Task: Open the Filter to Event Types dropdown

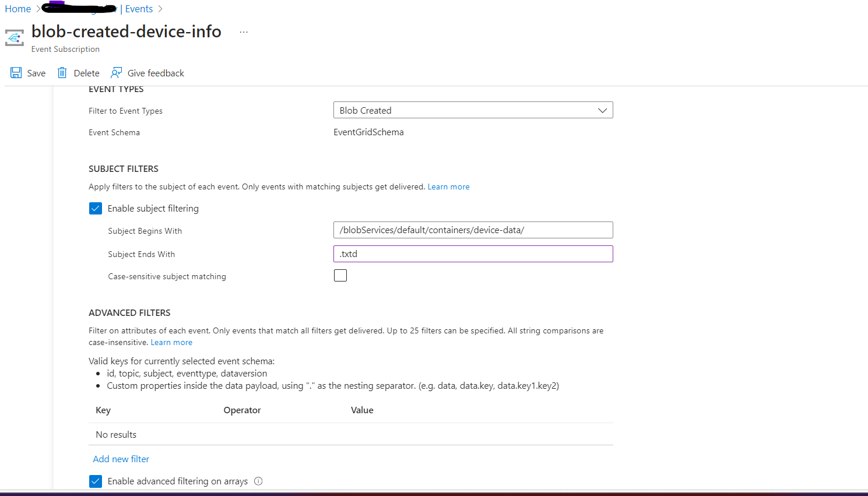Action: (x=473, y=110)
